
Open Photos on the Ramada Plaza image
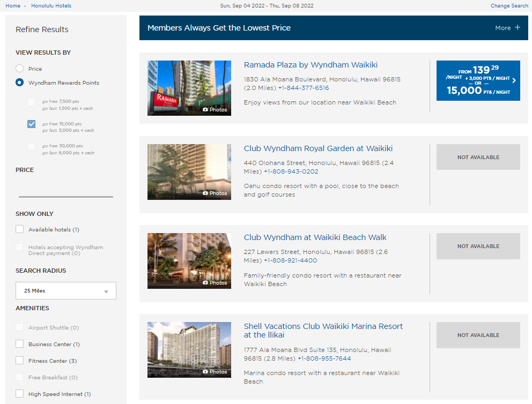215,109
